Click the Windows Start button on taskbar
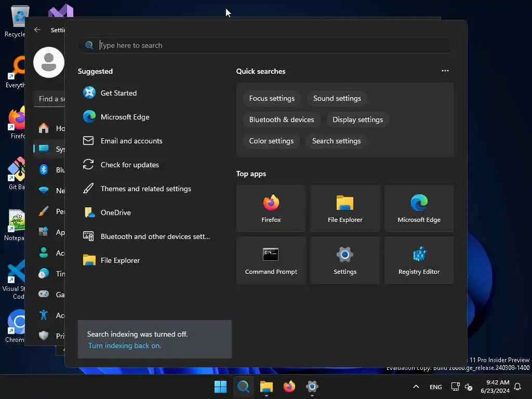The image size is (532, 399). (220, 387)
